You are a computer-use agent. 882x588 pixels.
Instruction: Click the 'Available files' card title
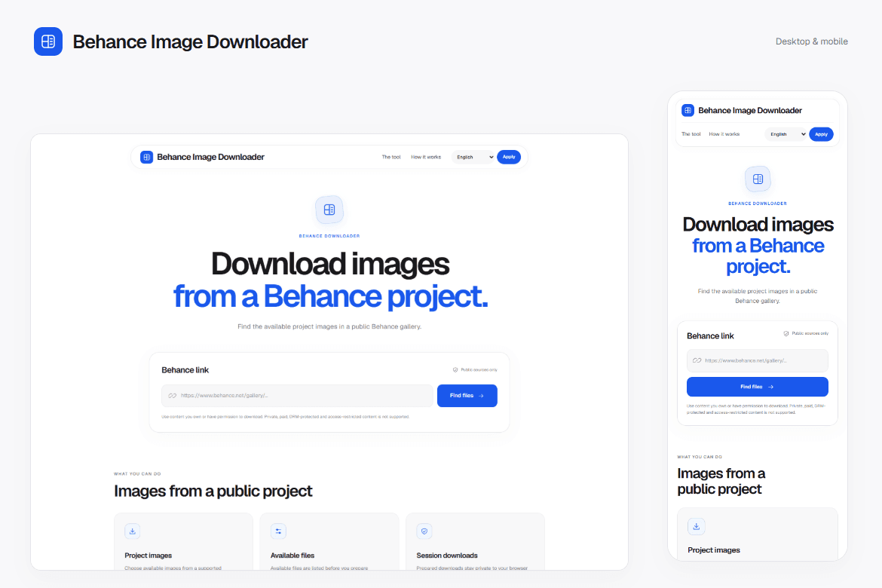point(292,556)
